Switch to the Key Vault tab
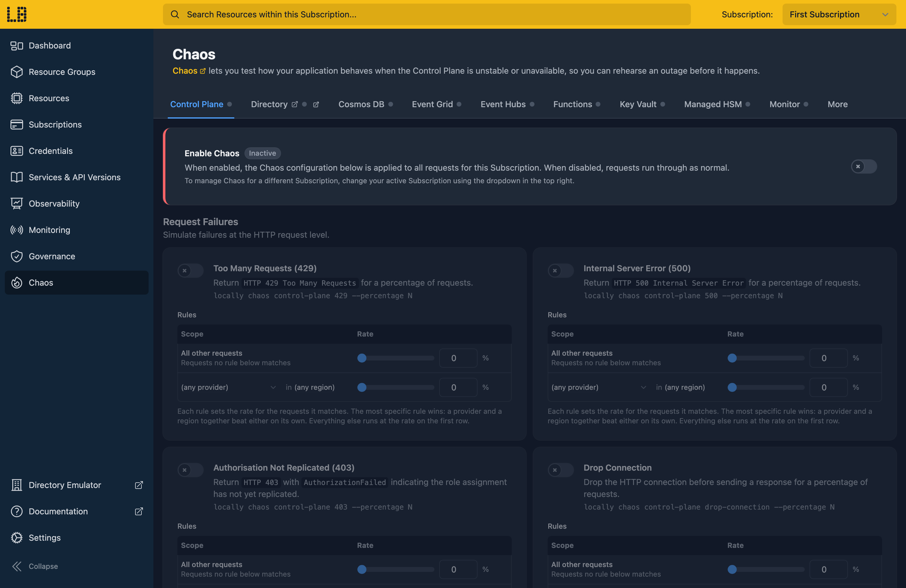 tap(642, 104)
